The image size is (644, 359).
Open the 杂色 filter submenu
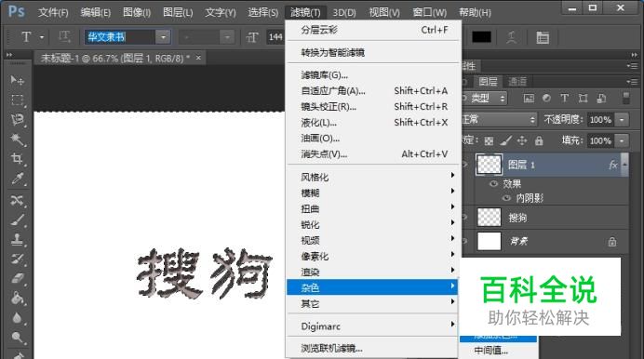tap(372, 287)
